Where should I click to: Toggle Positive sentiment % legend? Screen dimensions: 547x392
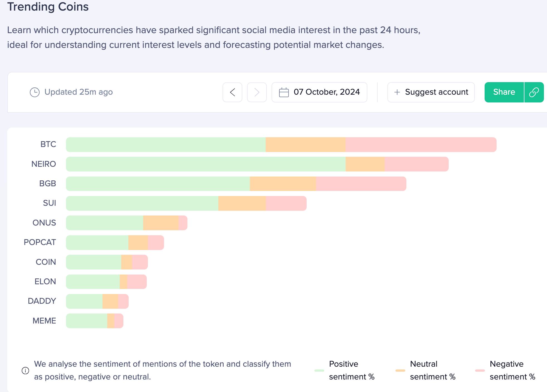pos(345,370)
